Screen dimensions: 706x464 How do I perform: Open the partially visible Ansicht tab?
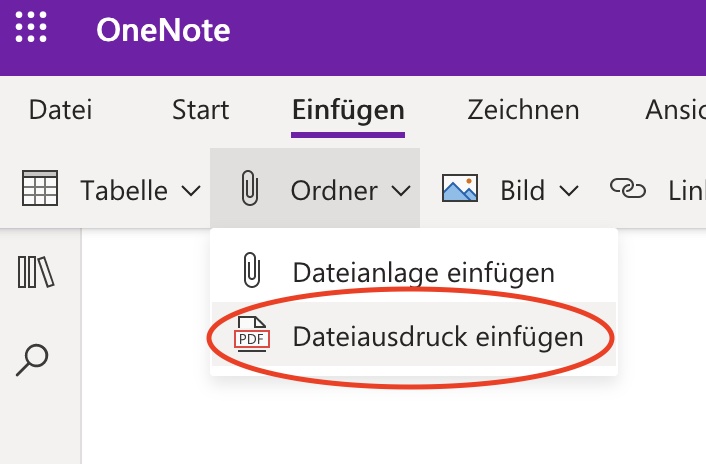(x=675, y=109)
